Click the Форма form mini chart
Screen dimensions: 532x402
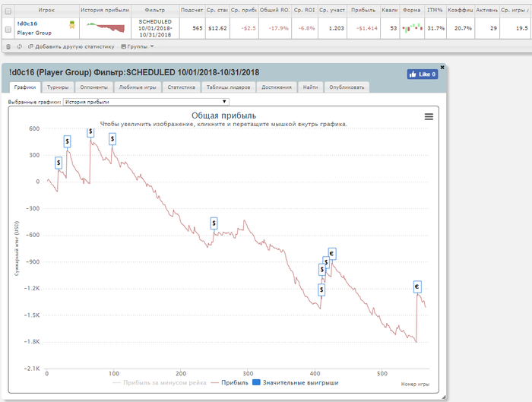click(x=412, y=28)
